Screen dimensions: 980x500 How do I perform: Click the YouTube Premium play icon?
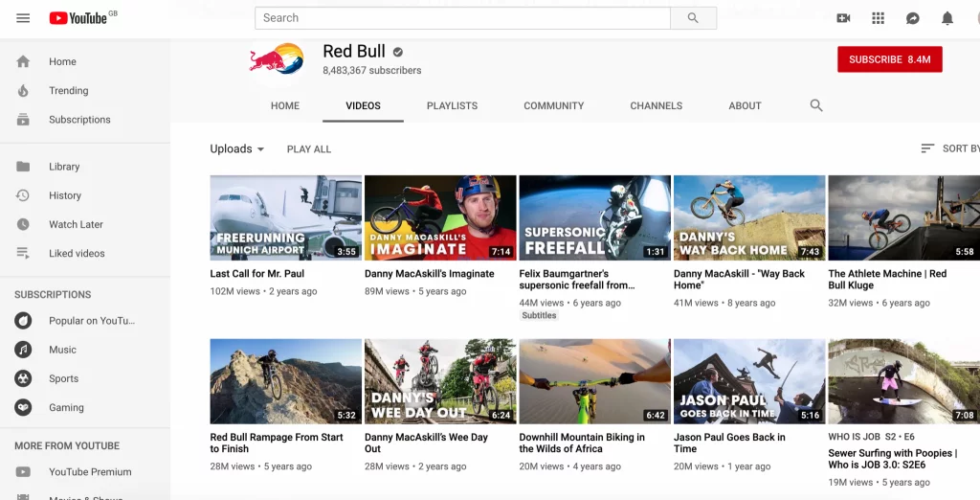coord(23,472)
